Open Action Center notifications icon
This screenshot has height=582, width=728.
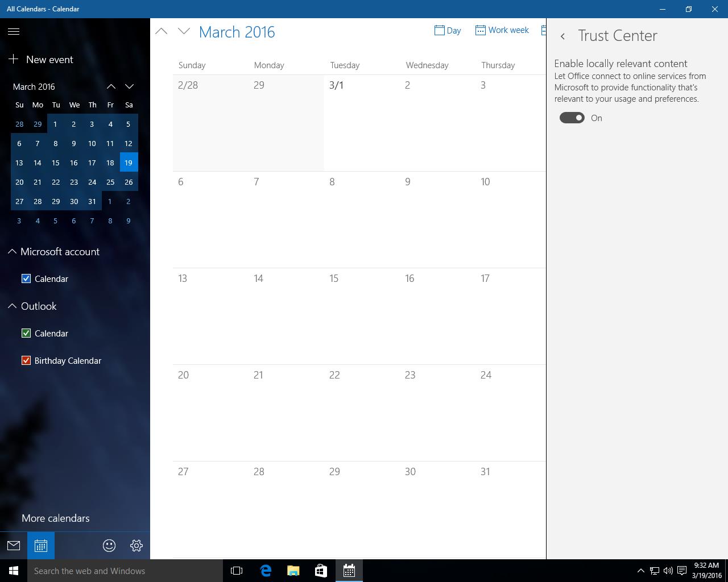682,571
